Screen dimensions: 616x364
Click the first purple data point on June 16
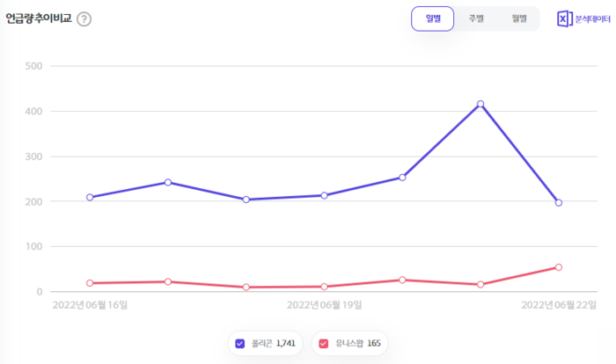(90, 197)
